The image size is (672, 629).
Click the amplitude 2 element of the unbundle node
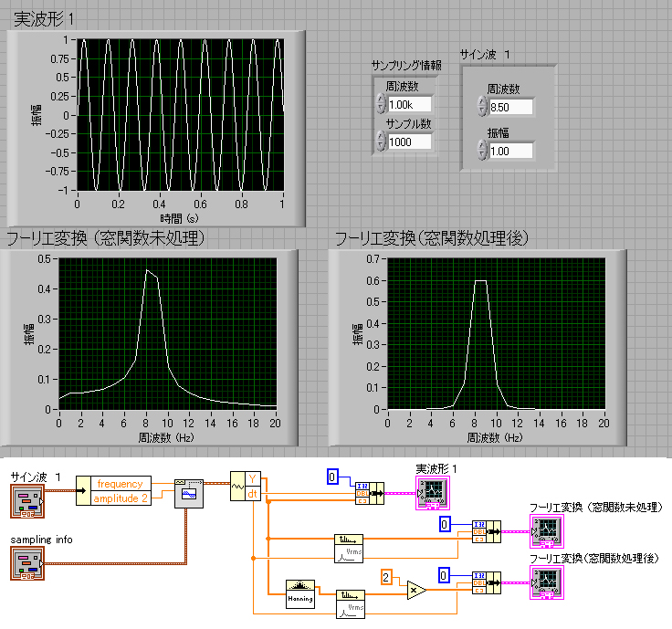[120, 498]
